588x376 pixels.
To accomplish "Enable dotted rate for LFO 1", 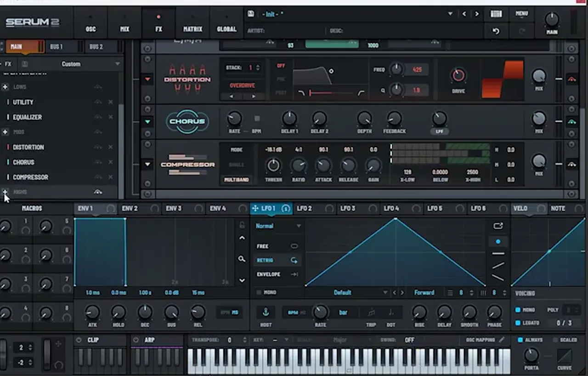I will pos(391,313).
